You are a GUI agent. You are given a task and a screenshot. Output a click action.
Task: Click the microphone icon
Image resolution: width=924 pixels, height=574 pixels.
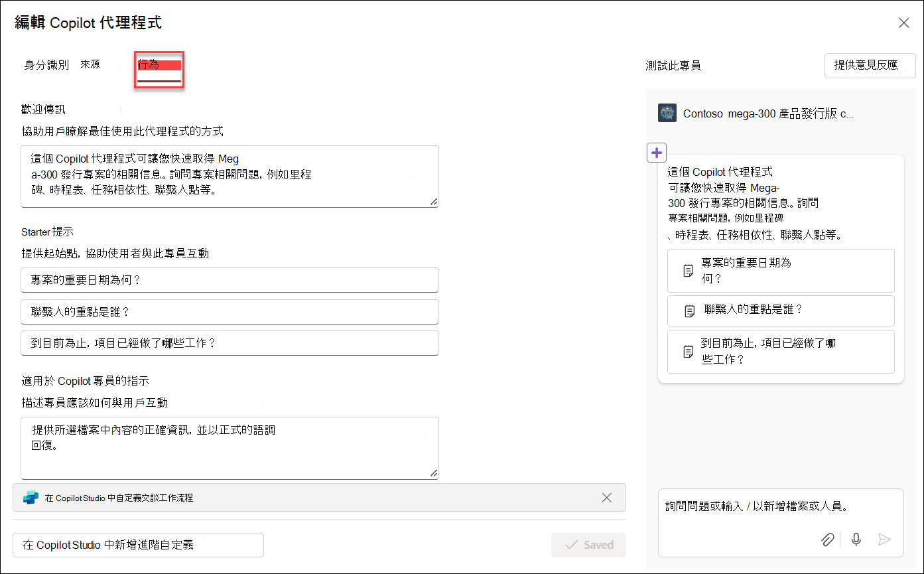856,539
